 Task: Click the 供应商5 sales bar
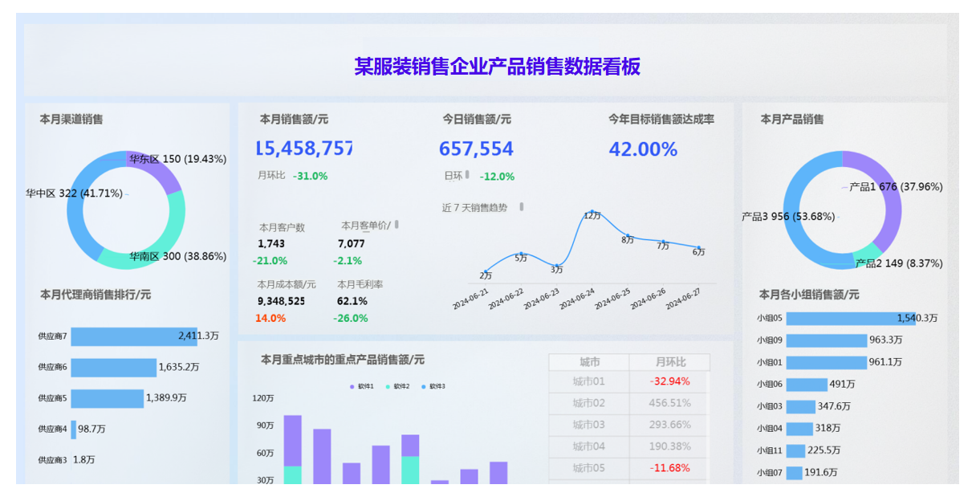(108, 398)
